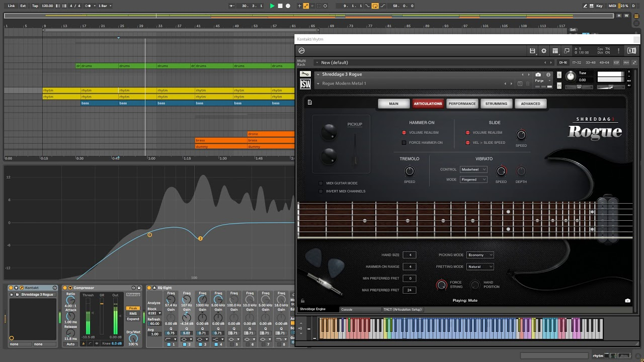Click the Record button in transport
The width and height of the screenshot is (644, 362).
click(x=288, y=6)
